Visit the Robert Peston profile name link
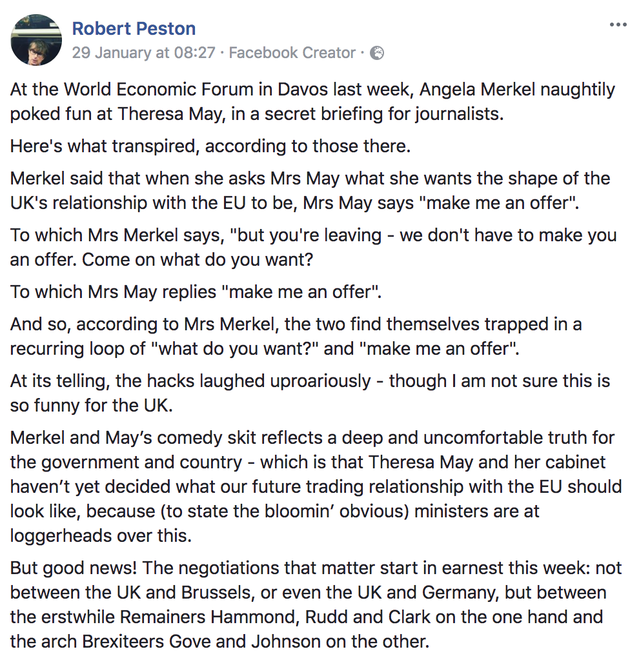Image resolution: width=630 pixels, height=667 pixels. pyautogui.click(x=134, y=29)
